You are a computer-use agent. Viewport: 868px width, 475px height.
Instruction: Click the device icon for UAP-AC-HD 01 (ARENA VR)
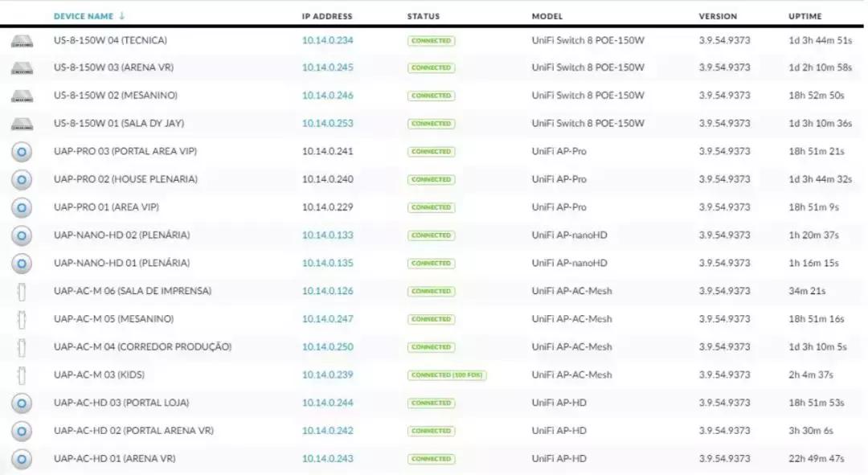(22, 459)
